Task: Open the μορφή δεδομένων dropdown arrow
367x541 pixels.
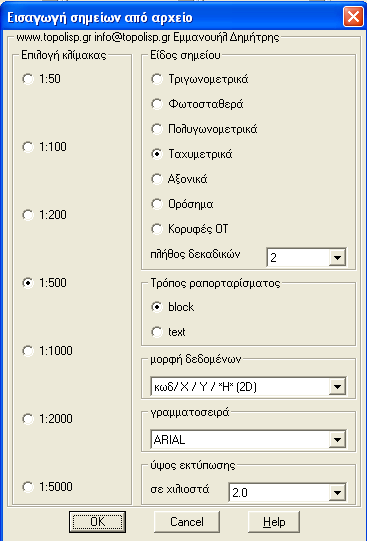Action: point(337,387)
